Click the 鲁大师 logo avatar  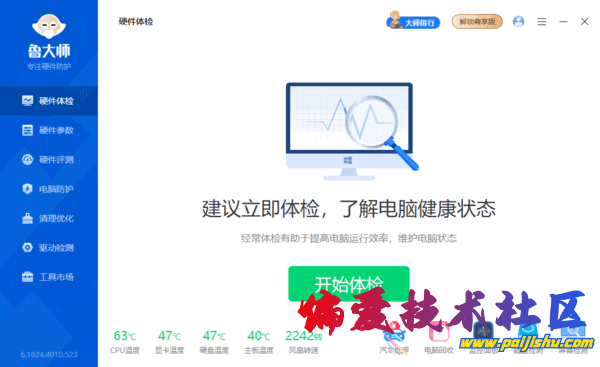point(49,26)
